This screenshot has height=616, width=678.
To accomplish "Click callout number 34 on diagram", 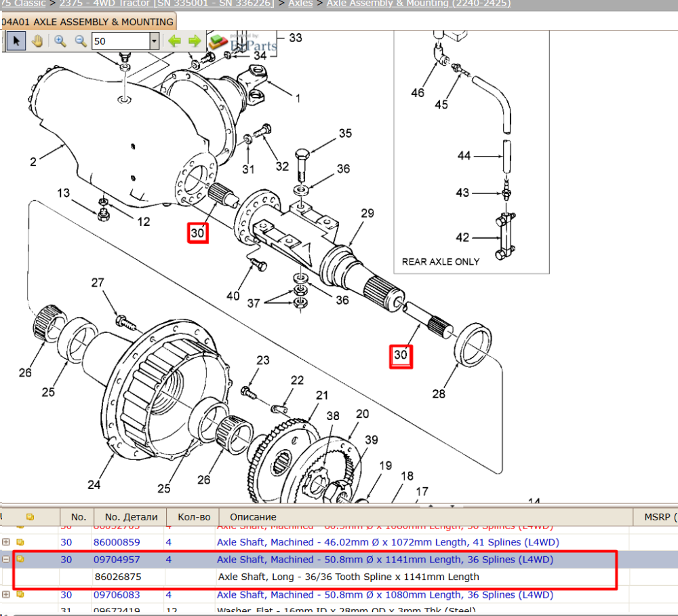I will [260, 56].
